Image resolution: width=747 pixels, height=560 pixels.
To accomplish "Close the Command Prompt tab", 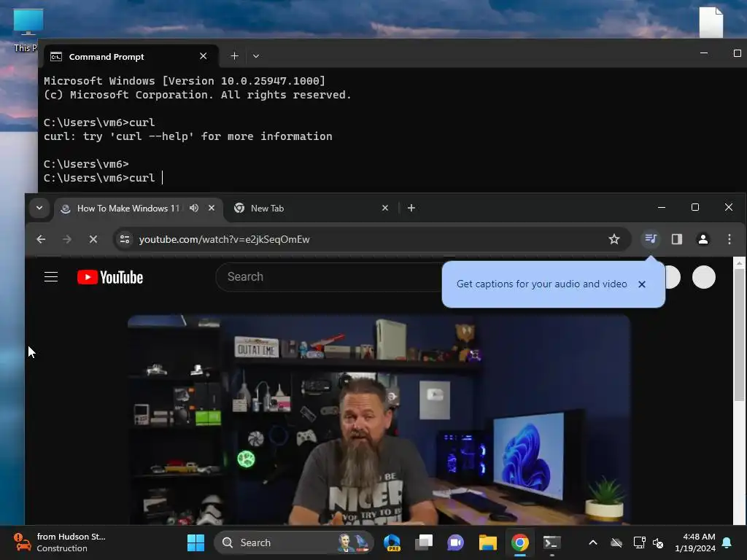I will (204, 56).
